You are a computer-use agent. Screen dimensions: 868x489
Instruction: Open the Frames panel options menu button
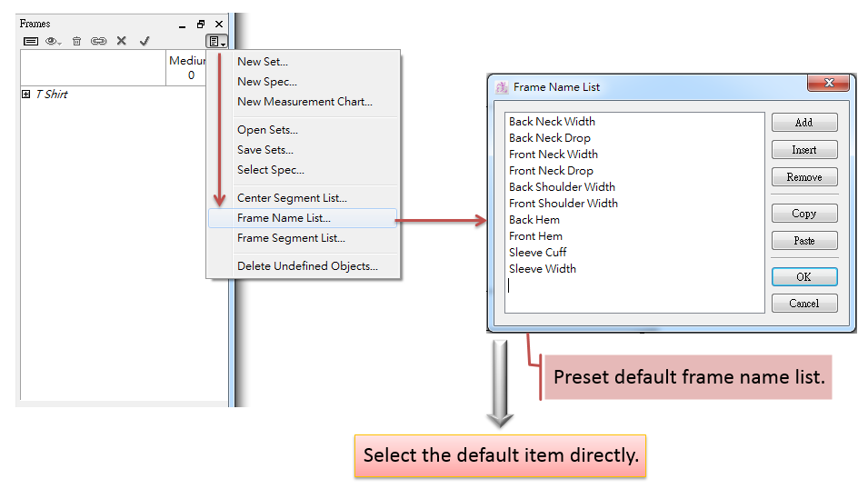coord(215,41)
